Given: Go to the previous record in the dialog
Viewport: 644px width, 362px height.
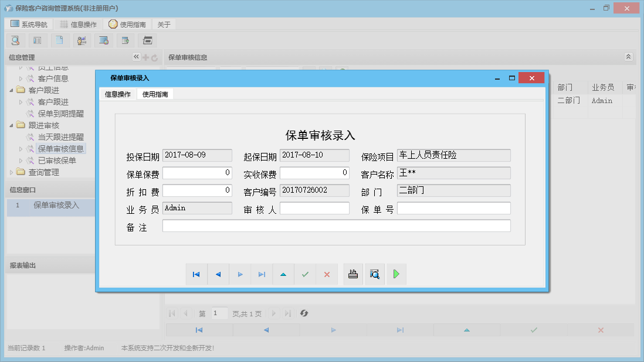Looking at the screenshot, I should click(218, 274).
